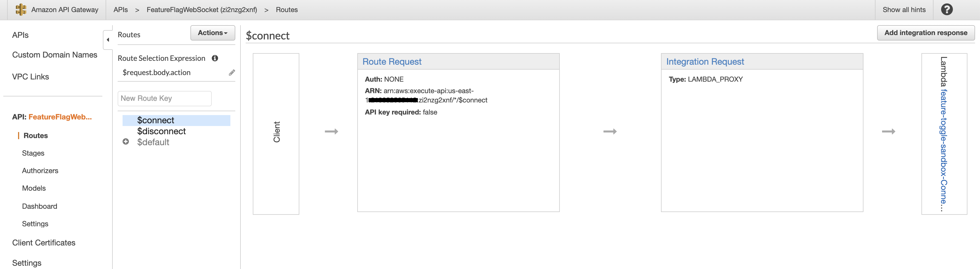Open Authorizers from the sidebar
980x269 pixels.
point(40,170)
